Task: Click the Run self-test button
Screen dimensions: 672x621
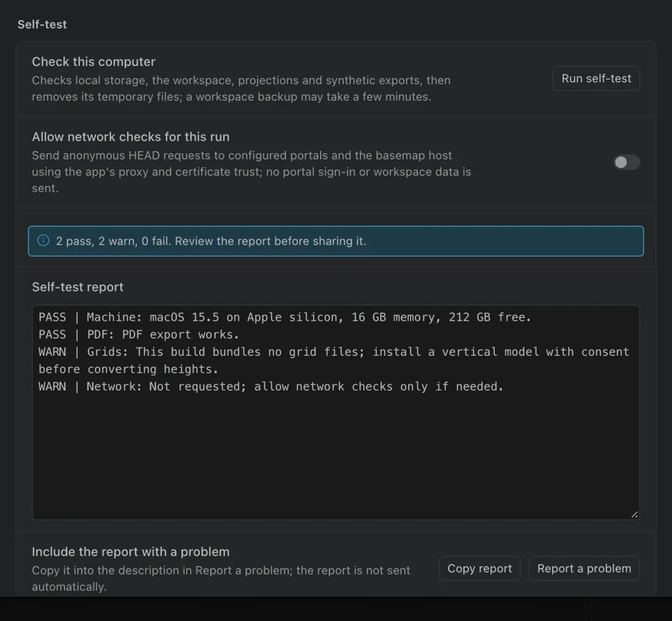Action: 596,78
